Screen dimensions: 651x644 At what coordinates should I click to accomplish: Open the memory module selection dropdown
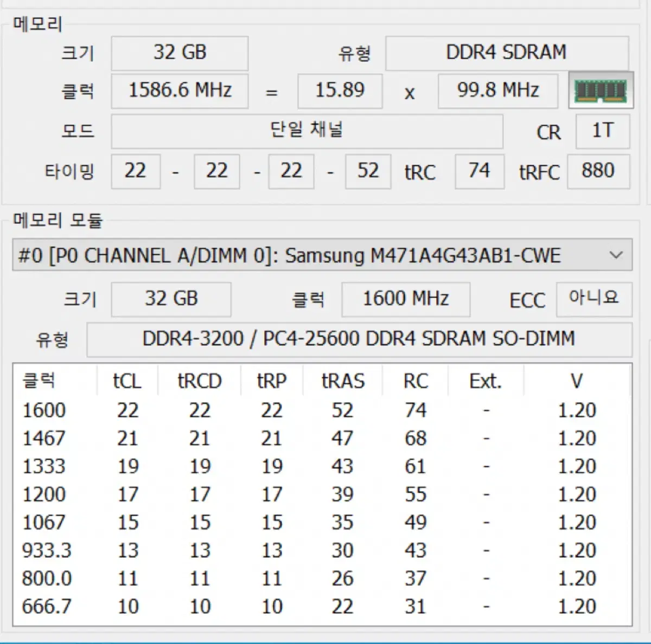[x=322, y=255]
